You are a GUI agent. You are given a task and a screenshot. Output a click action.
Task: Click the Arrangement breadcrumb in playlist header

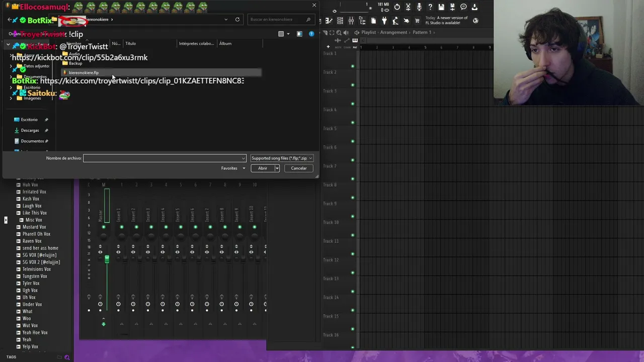click(x=393, y=33)
